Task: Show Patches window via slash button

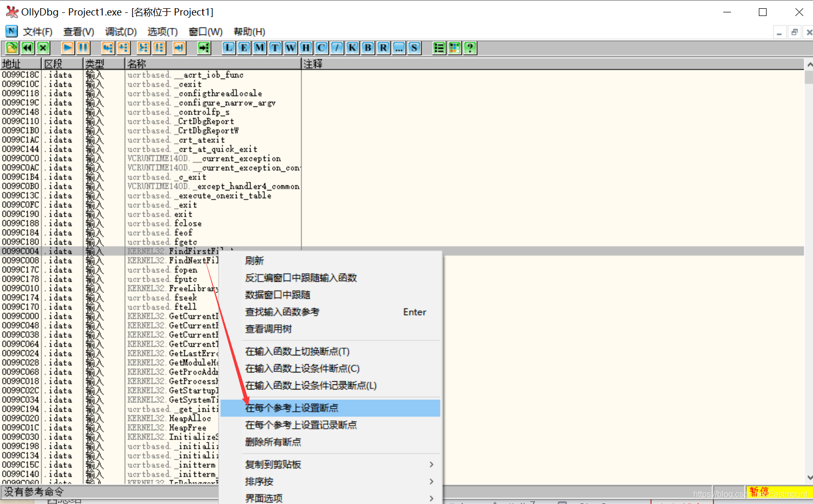Action: (x=337, y=48)
